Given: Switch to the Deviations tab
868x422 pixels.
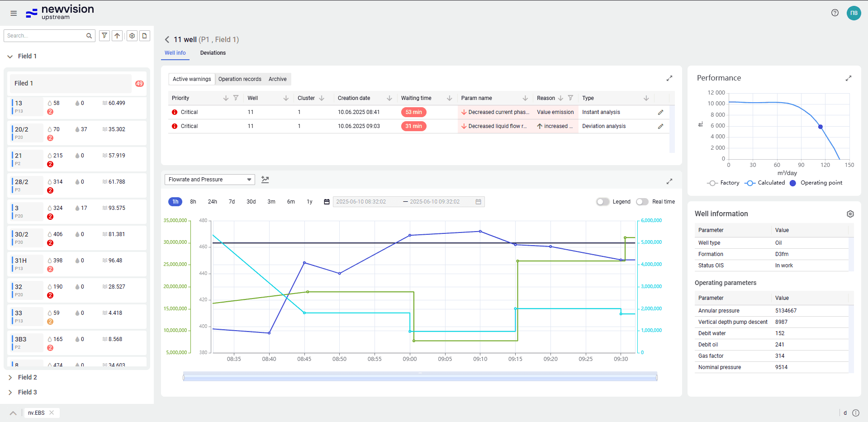Looking at the screenshot, I should point(213,53).
